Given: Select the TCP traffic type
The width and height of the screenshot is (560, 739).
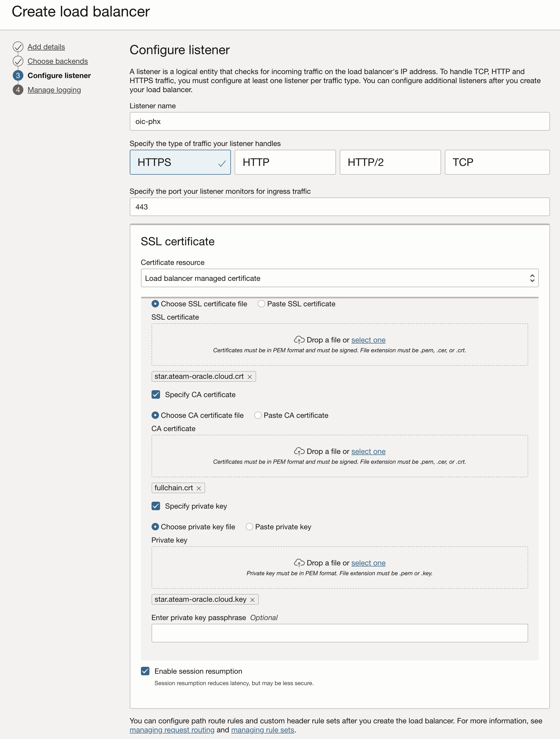Looking at the screenshot, I should [x=497, y=162].
